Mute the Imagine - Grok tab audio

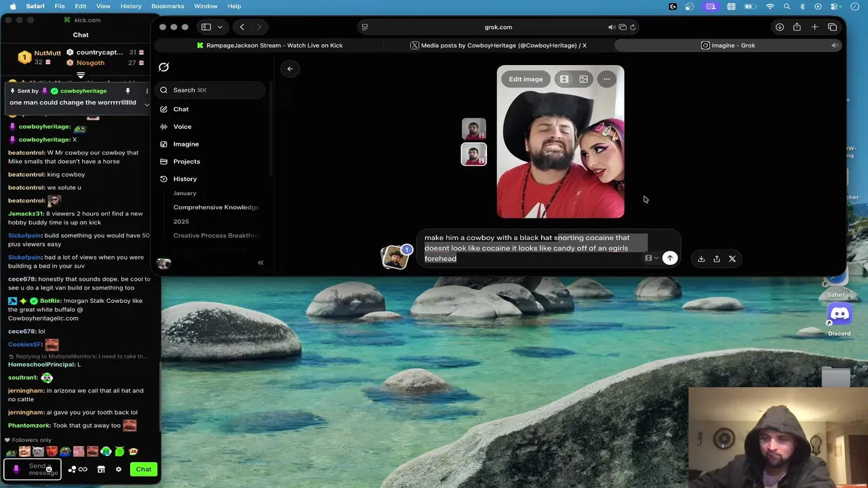[x=835, y=45]
